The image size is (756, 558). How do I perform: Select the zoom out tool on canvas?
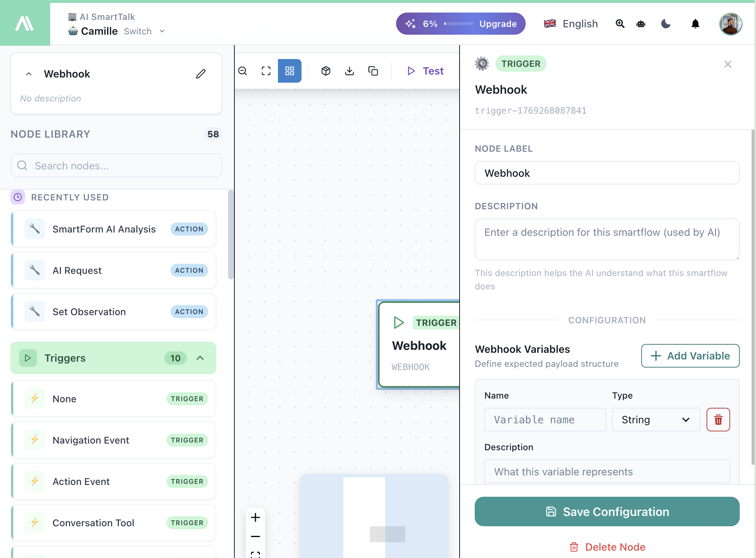pos(243,71)
